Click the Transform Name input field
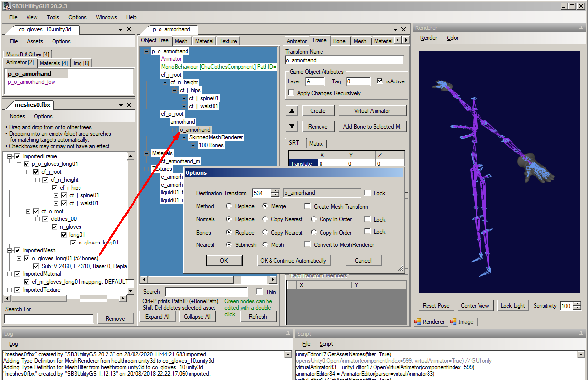This screenshot has width=588, height=380. (344, 60)
